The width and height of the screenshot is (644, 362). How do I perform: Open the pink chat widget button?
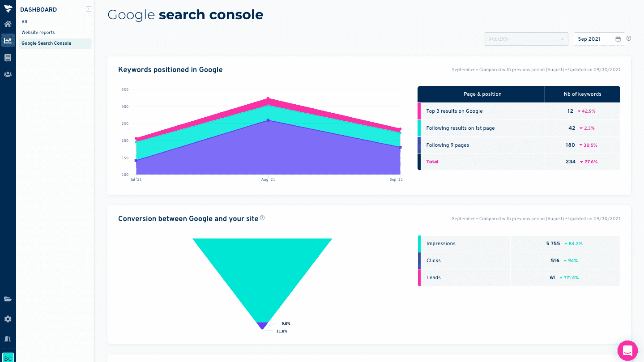[627, 350]
